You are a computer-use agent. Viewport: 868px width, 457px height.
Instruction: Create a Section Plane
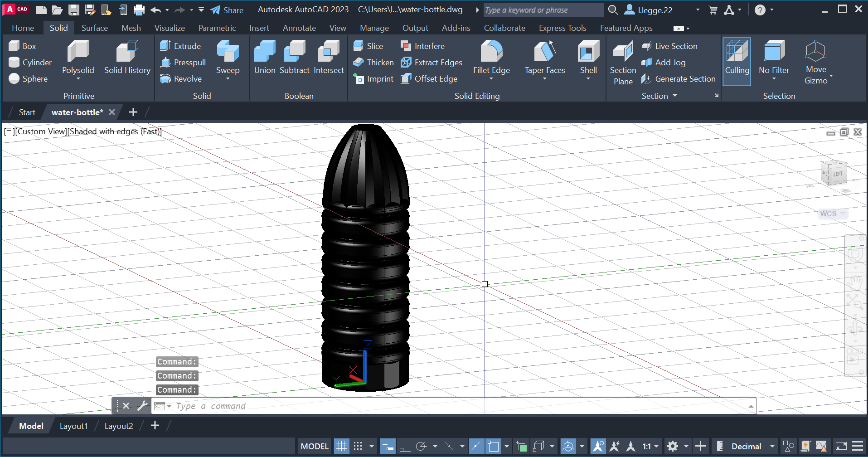tap(623, 63)
